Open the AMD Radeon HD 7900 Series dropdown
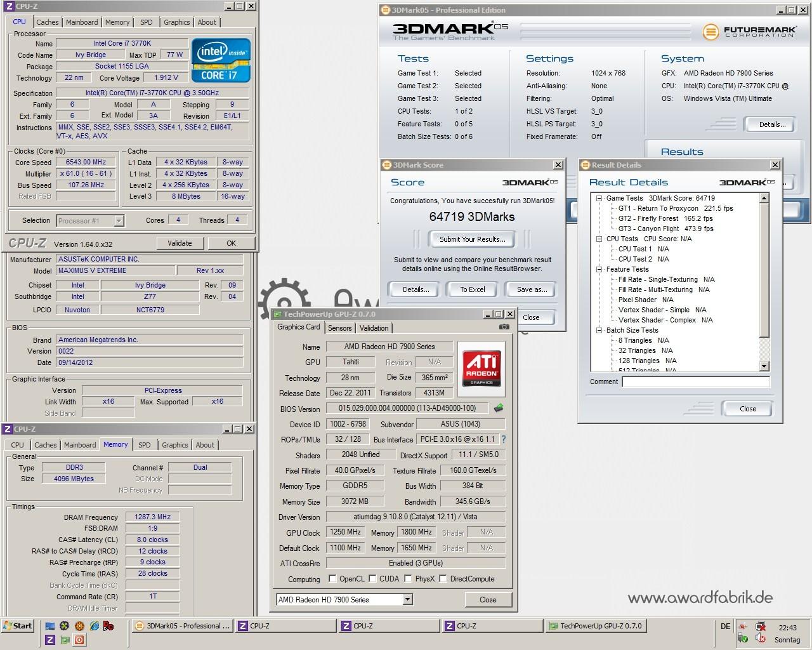 tap(407, 599)
